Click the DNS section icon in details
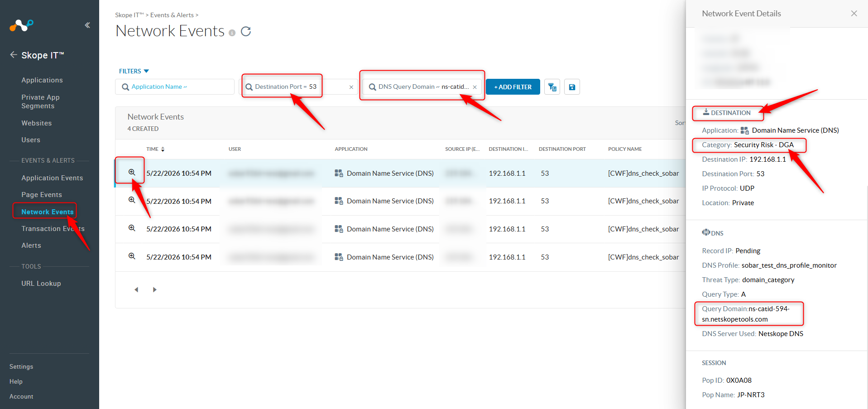Image resolution: width=868 pixels, height=409 pixels. (x=706, y=232)
